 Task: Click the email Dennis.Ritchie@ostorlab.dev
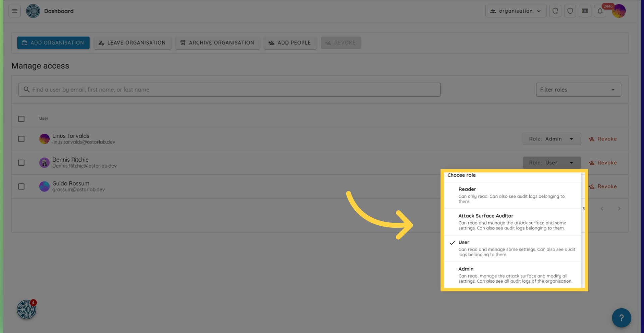(x=85, y=166)
